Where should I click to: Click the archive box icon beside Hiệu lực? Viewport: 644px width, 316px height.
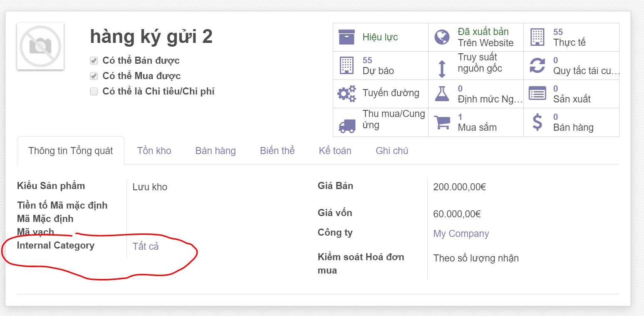tap(347, 37)
